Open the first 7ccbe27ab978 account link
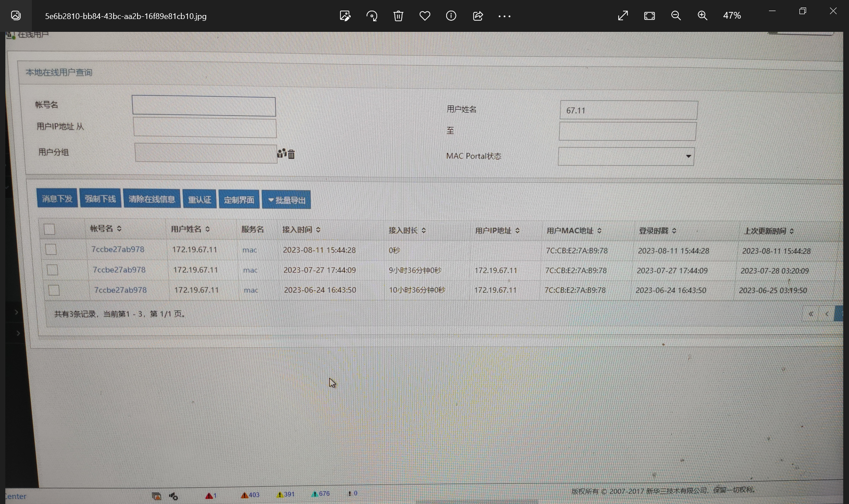 click(x=118, y=249)
